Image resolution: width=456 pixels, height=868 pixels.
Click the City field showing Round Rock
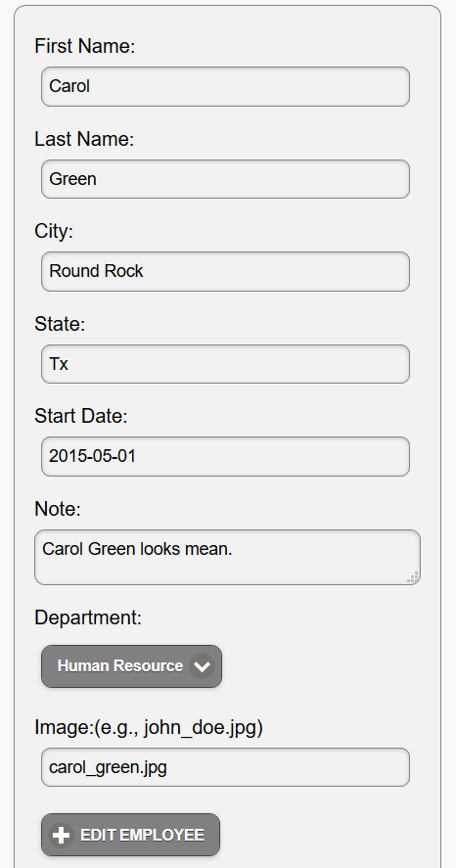tap(225, 271)
